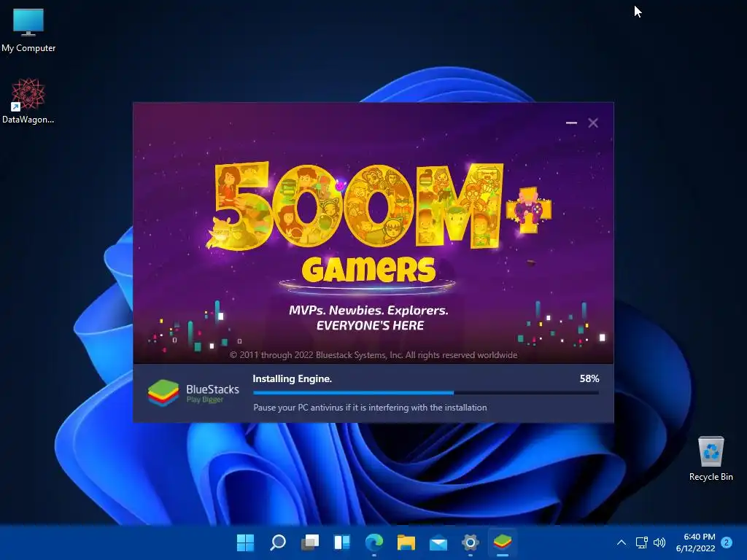This screenshot has height=560, width=747.
Task: Click the installation progress bar
Action: 426,393
